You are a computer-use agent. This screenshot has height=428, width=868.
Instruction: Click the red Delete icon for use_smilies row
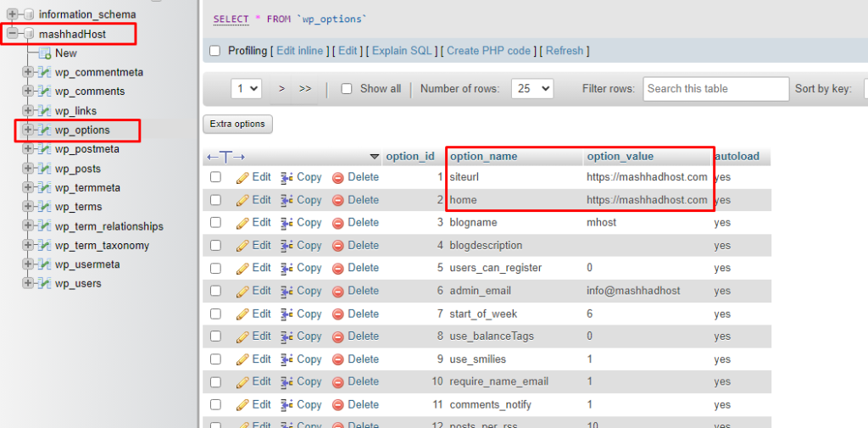[x=338, y=359]
